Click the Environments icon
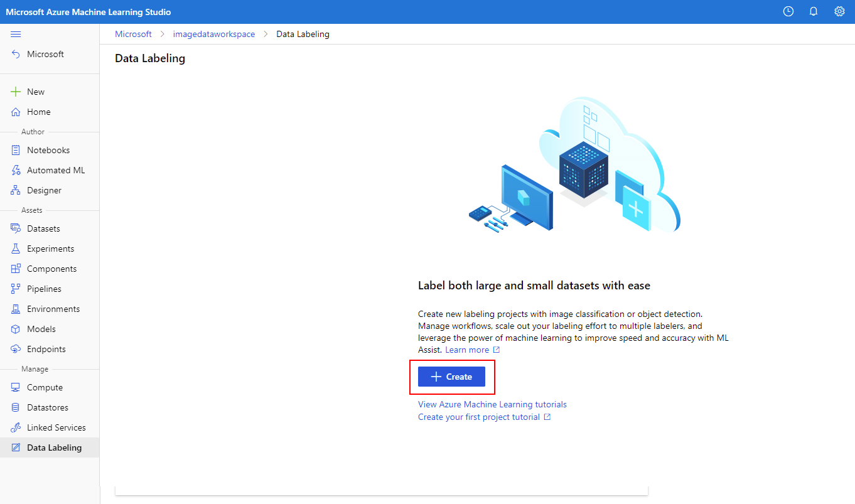This screenshot has height=504, width=855. point(16,309)
